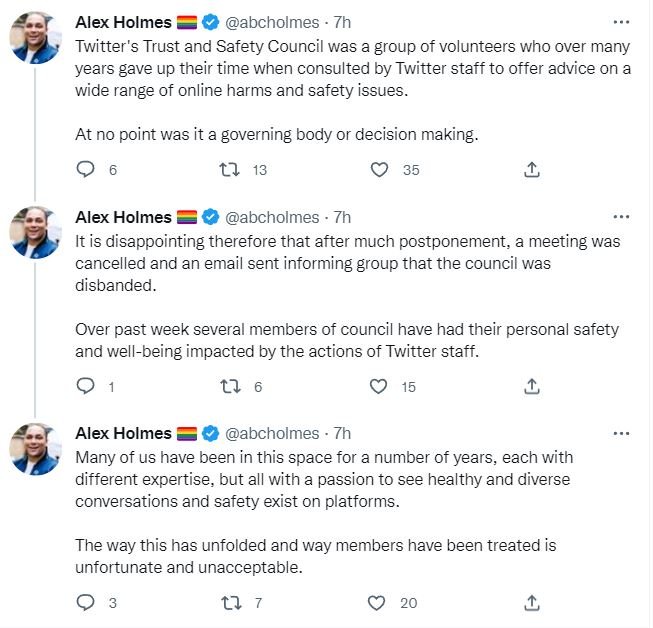Share the second tweet about disbanded council

point(532,386)
